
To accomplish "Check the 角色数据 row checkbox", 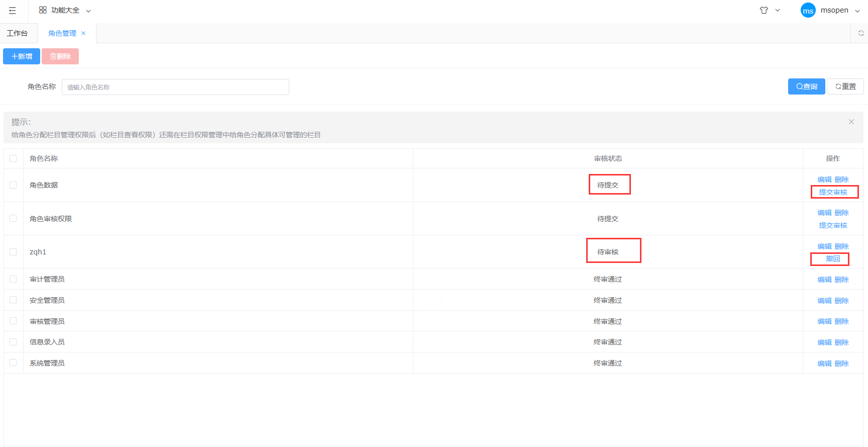I will [x=13, y=185].
